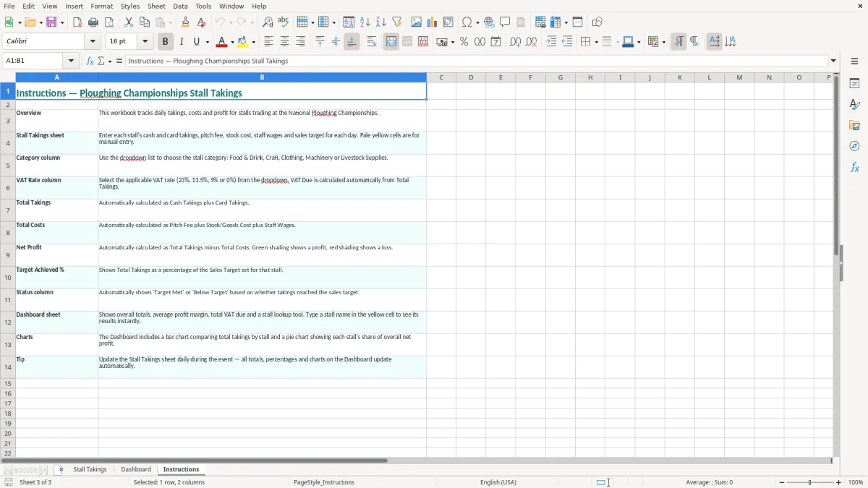Click the Export as PDF icon
The image size is (868, 488).
pyautogui.click(x=77, y=22)
